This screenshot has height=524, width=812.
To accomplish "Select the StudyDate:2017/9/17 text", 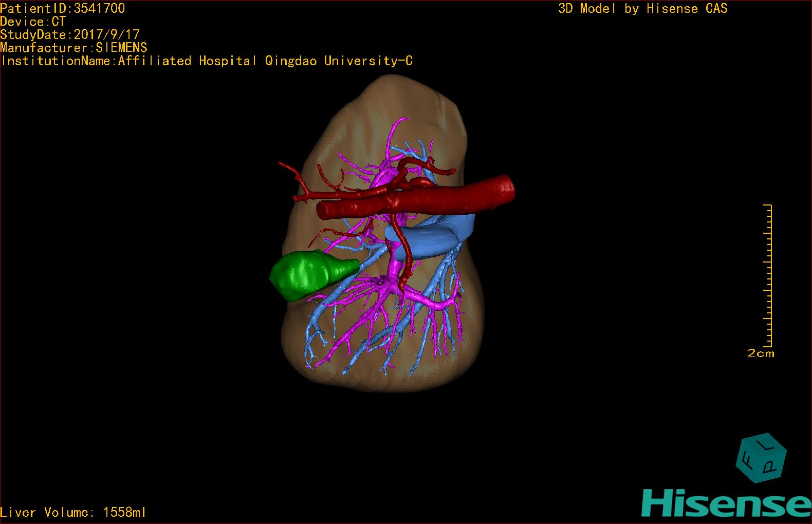I will [70, 34].
